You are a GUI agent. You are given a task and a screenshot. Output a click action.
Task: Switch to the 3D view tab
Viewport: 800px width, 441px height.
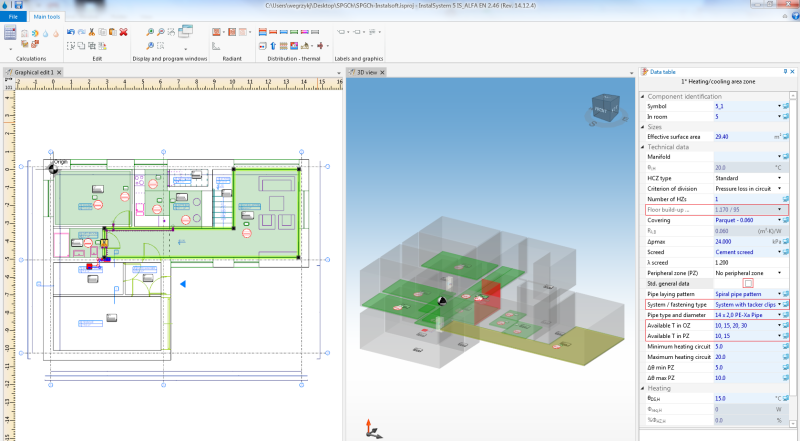click(x=367, y=72)
